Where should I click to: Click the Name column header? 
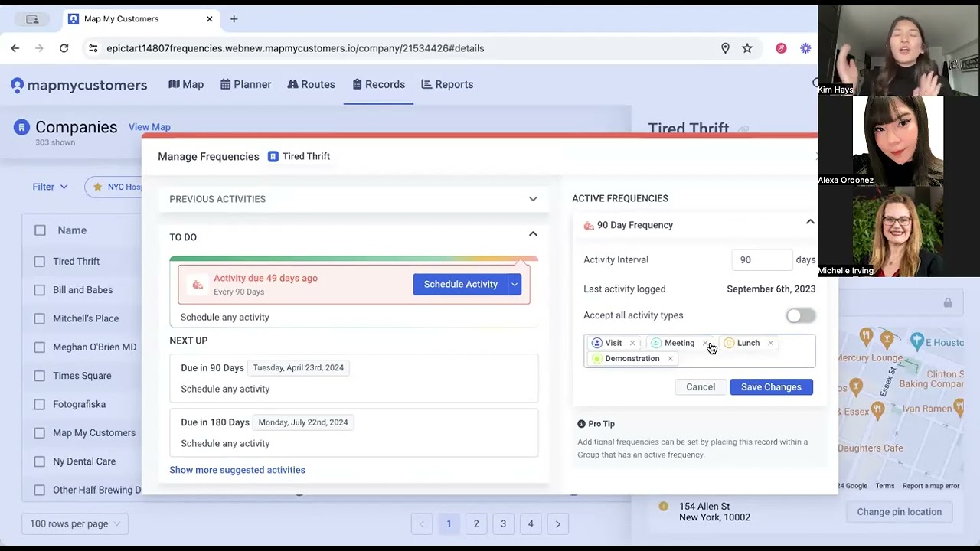(x=72, y=230)
